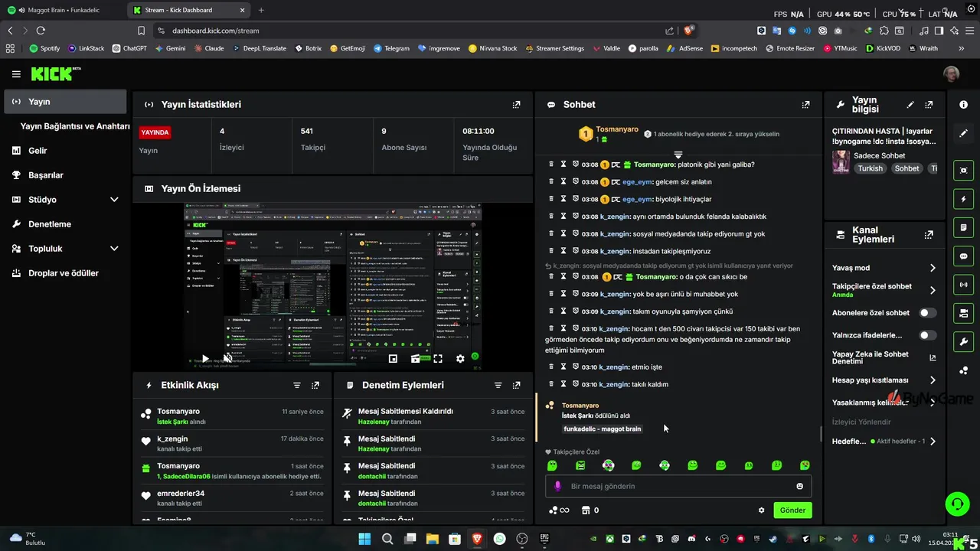This screenshot has width=980, height=551.
Task: Pop out the Etkinlik Akışı panel
Action: [x=315, y=385]
